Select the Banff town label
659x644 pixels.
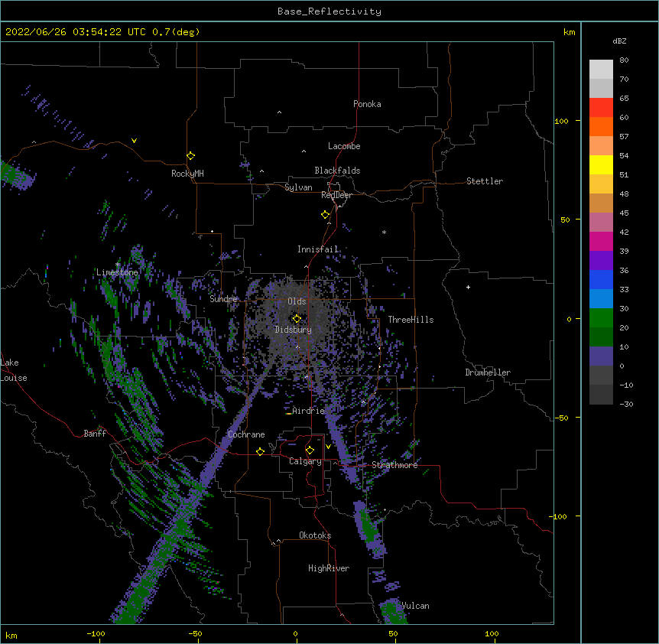(x=95, y=434)
